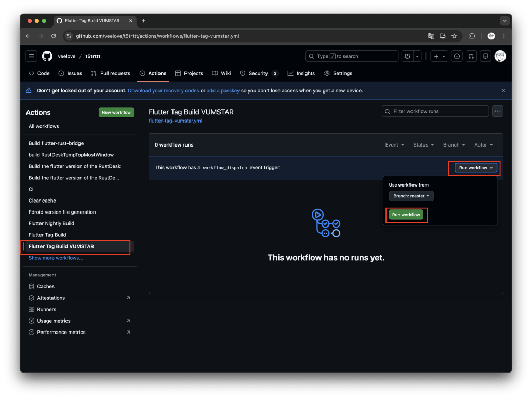Open the pull requests header icon
The width and height of the screenshot is (532, 399).
(471, 56)
